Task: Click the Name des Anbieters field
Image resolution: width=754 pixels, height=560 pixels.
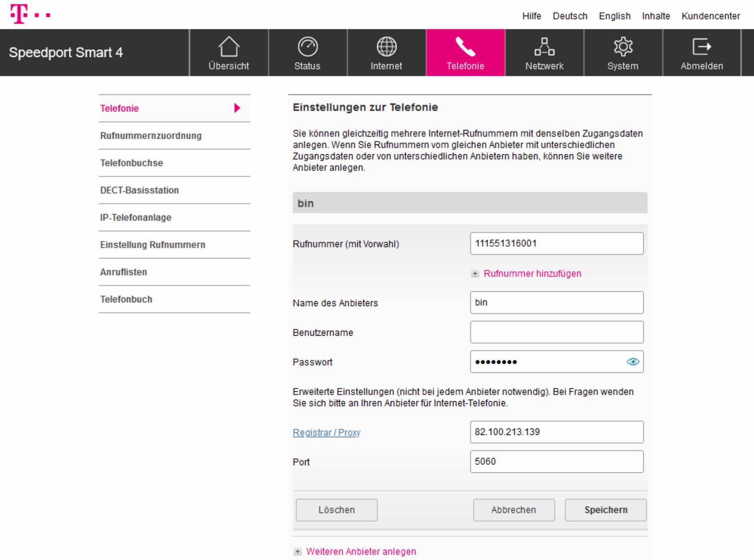Action: pos(557,302)
